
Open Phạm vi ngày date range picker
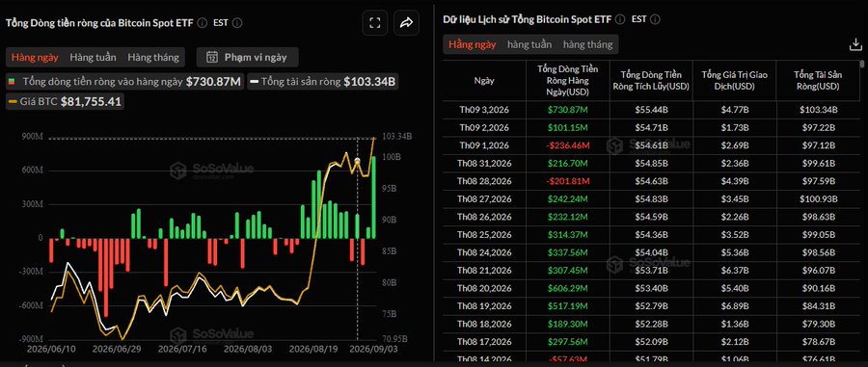point(248,57)
